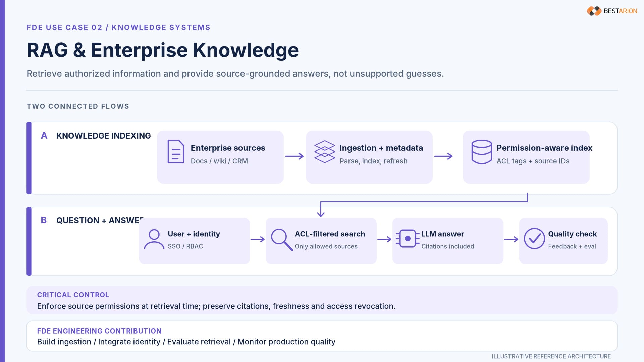This screenshot has height=362, width=644.
Task: Click the Enterprise sources document icon
Action: tap(176, 152)
